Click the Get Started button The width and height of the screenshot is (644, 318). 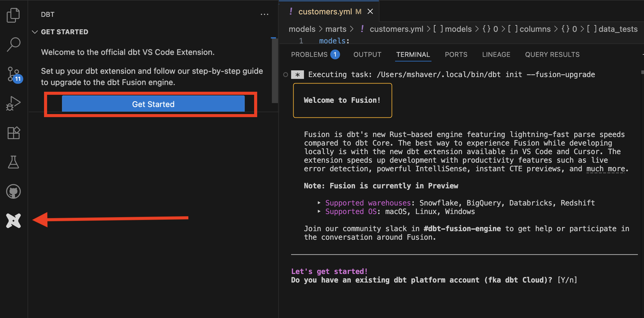(153, 104)
